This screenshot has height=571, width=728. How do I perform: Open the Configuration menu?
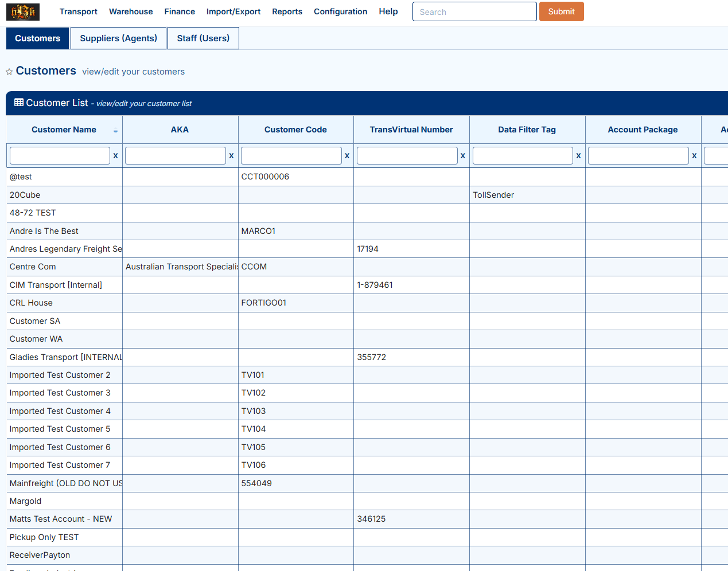pyautogui.click(x=340, y=11)
